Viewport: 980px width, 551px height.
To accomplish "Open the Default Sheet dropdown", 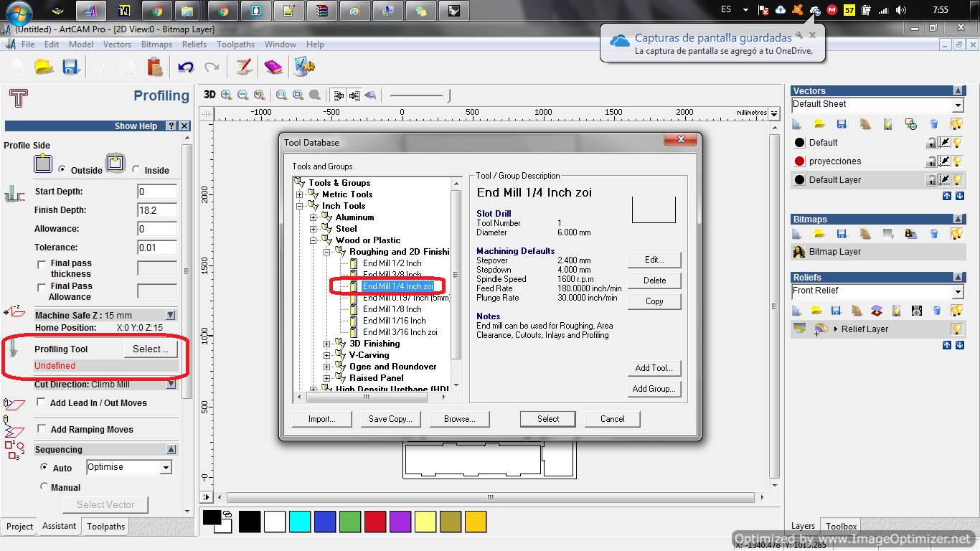I will click(x=957, y=105).
